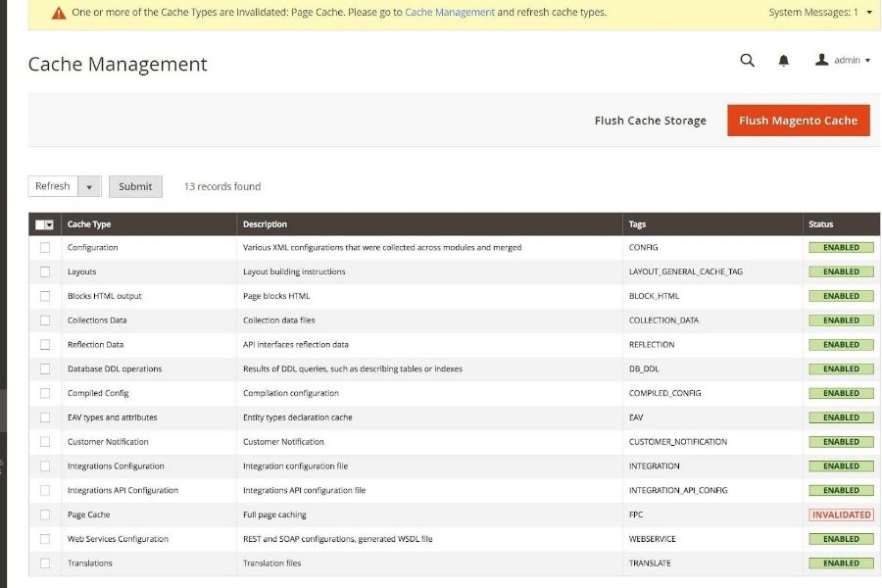Click Flush Magento Cache button
The width and height of the screenshot is (882, 588).
(x=798, y=121)
